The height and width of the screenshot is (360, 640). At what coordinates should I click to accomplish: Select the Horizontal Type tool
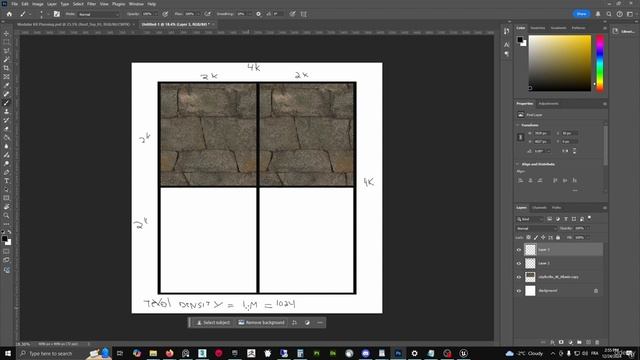pyautogui.click(x=6, y=181)
